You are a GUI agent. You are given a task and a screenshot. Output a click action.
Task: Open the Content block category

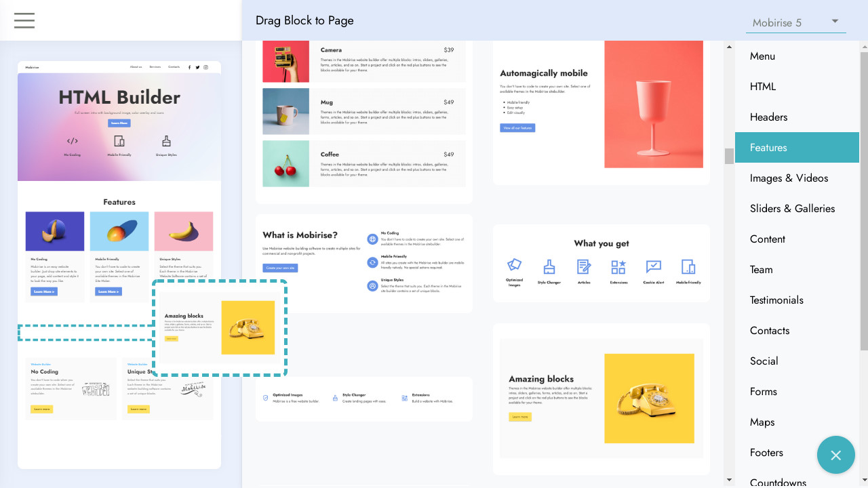797,239
